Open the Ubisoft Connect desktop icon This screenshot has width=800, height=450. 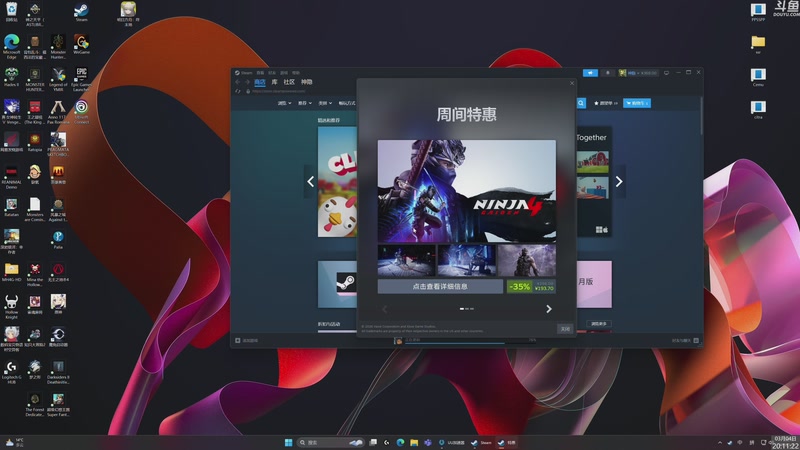pyautogui.click(x=81, y=112)
